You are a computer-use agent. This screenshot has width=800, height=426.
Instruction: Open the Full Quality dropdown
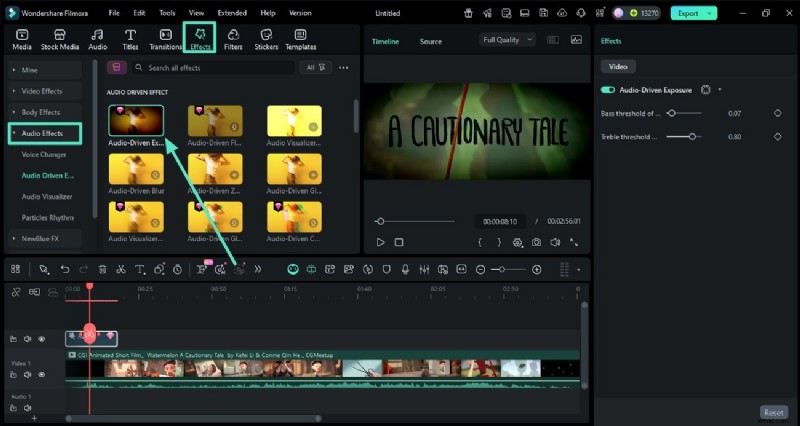507,40
